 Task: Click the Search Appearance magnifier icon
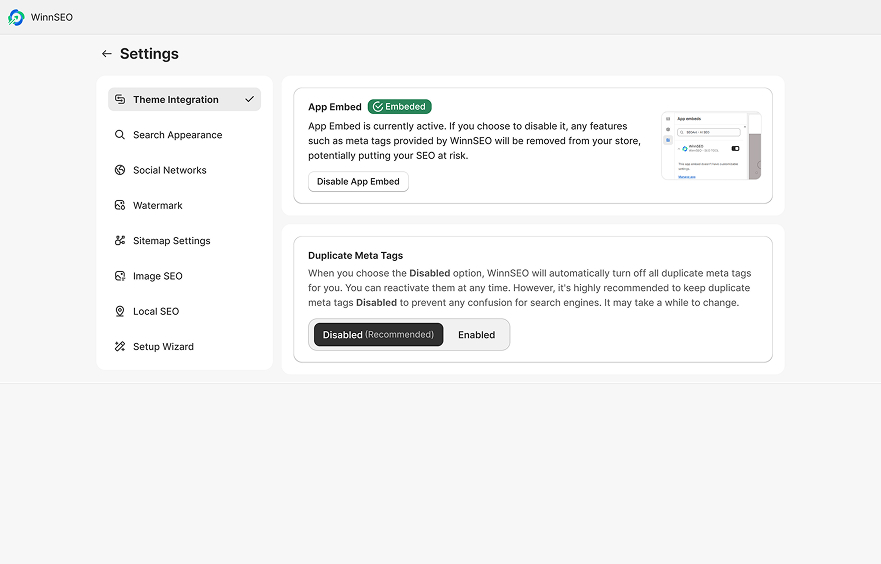coord(120,135)
